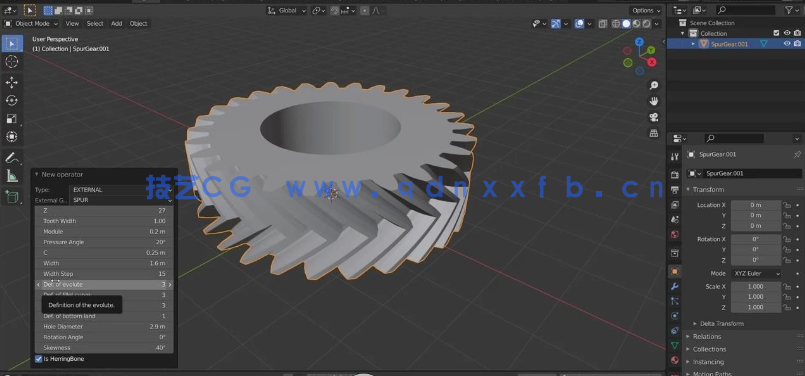The image size is (805, 376).
Task: Enable wireframe viewport shading
Action: pyautogui.click(x=616, y=24)
